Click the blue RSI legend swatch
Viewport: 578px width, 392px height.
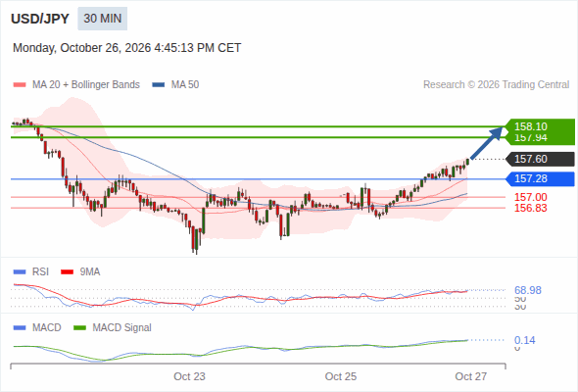coord(20,272)
